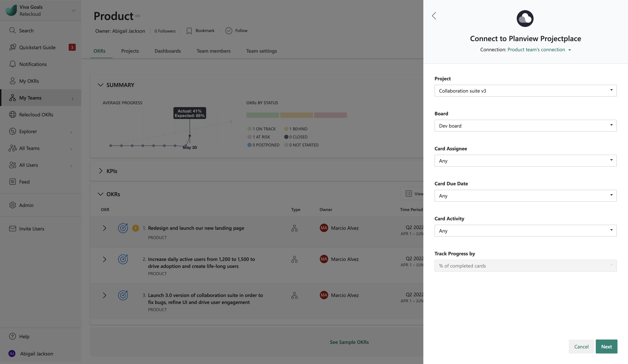Screen dimensions: 628x364
Task: Open the Team settings tab
Action: click(x=261, y=51)
